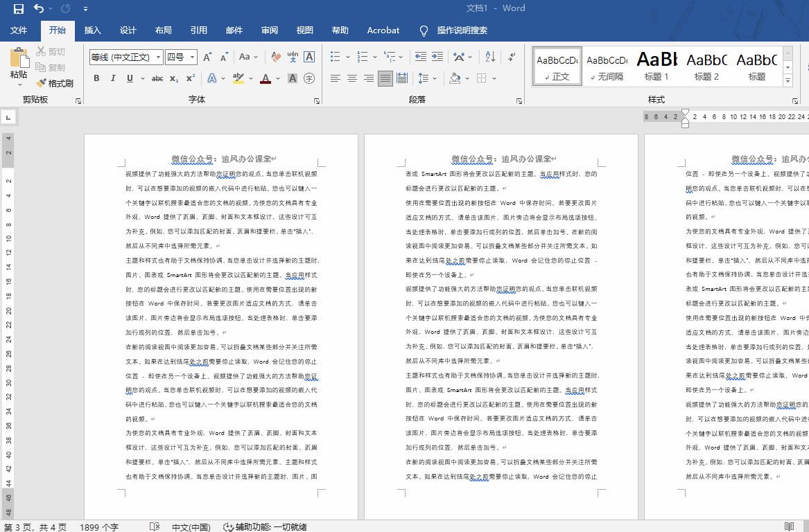Select the 标题 1 style
Screen dimensions: 809x532
656,66
